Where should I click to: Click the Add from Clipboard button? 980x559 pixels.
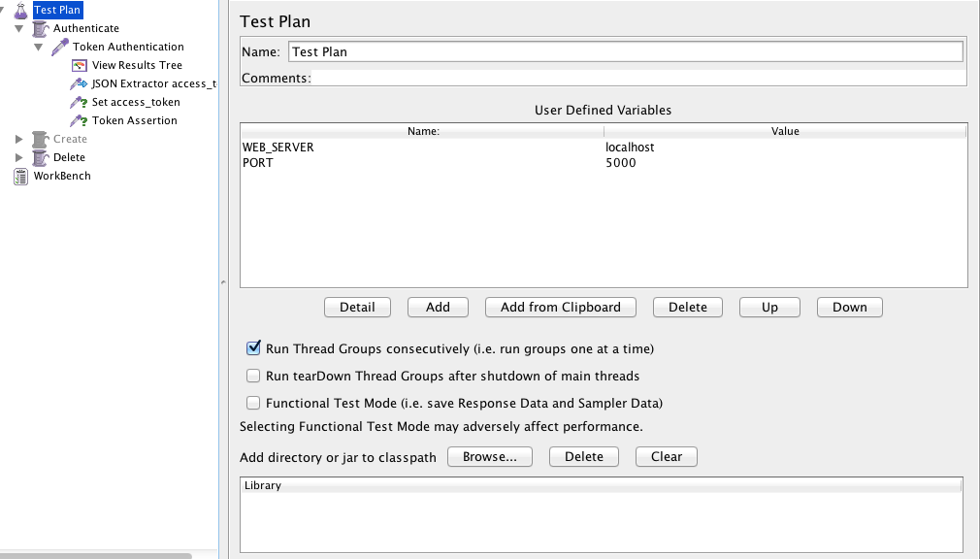560,307
